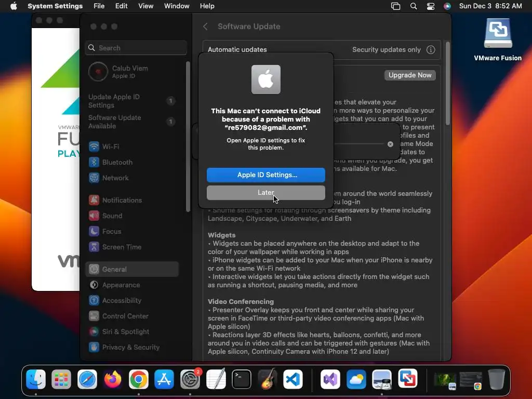Open Finder from the Dock
Screen dimensions: 532x399
pyautogui.click(x=36, y=379)
